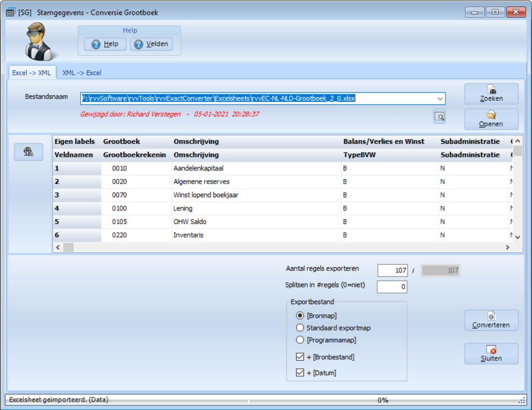Click the Excelsheet geïmporteerd status text

[x=59, y=400]
